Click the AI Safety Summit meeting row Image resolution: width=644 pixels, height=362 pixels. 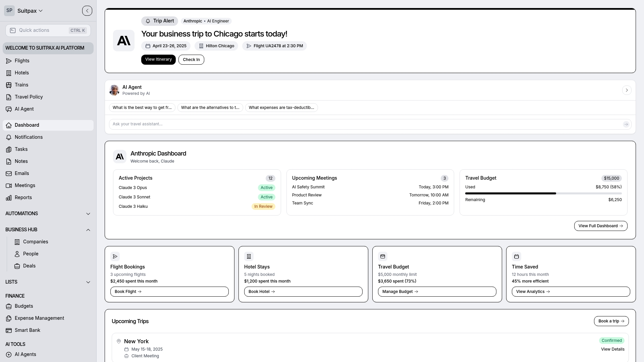pyautogui.click(x=370, y=187)
